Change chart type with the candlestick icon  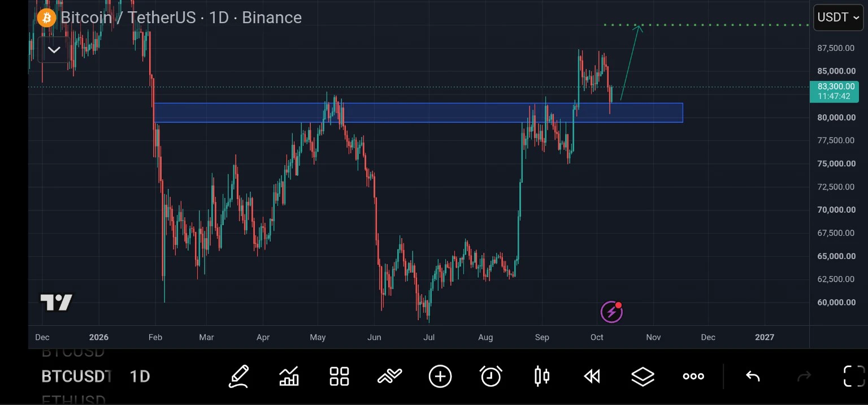pyautogui.click(x=541, y=376)
